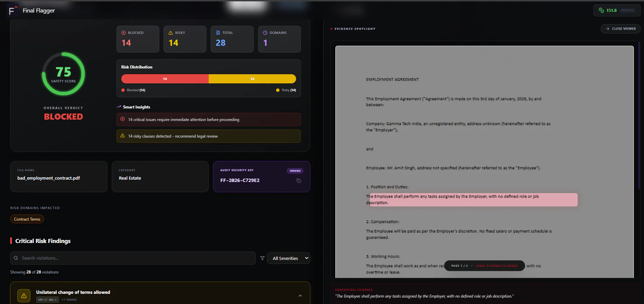Click the +1 related link

[x=69, y=300]
